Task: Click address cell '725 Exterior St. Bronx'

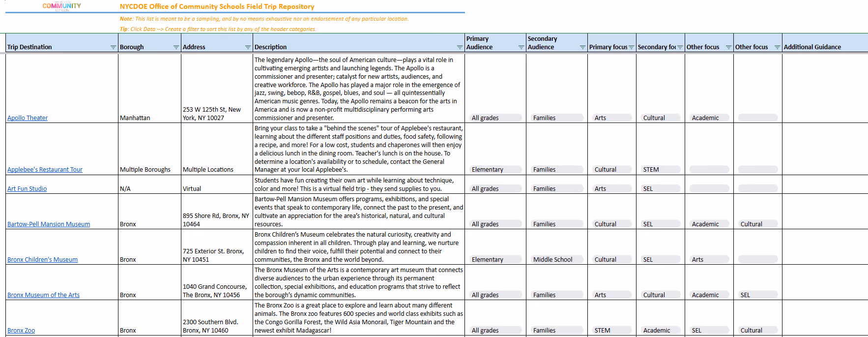Action: pyautogui.click(x=217, y=247)
